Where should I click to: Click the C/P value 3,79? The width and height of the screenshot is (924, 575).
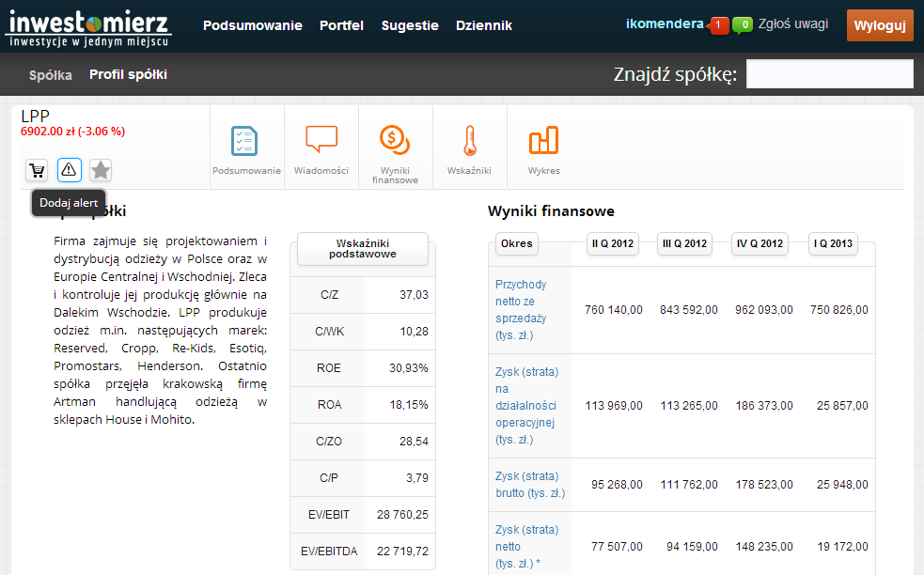click(x=416, y=478)
